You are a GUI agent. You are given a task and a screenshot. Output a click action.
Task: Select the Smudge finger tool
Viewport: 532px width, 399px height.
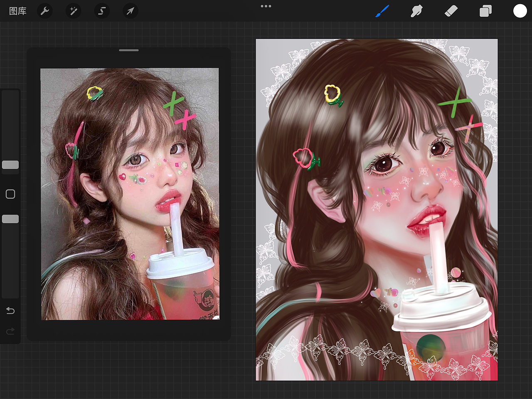416,11
